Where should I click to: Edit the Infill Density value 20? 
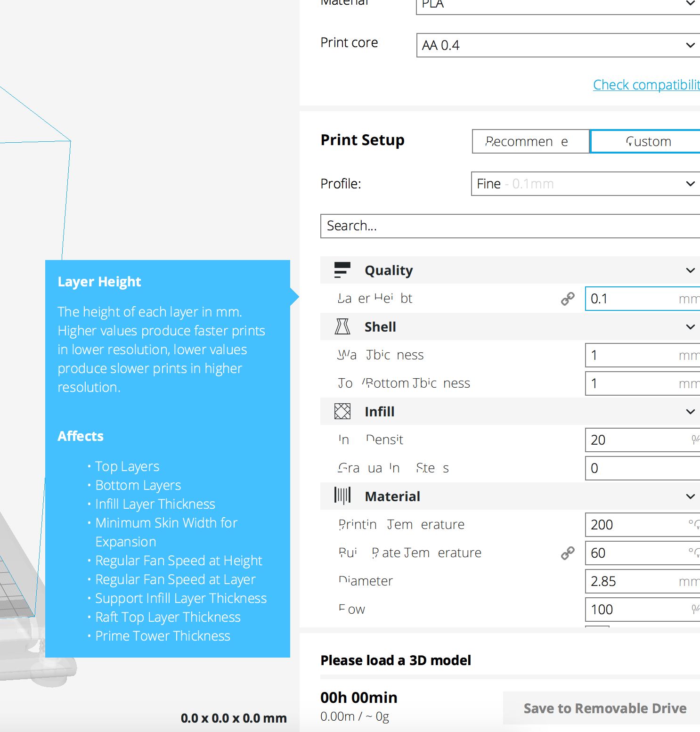point(643,440)
